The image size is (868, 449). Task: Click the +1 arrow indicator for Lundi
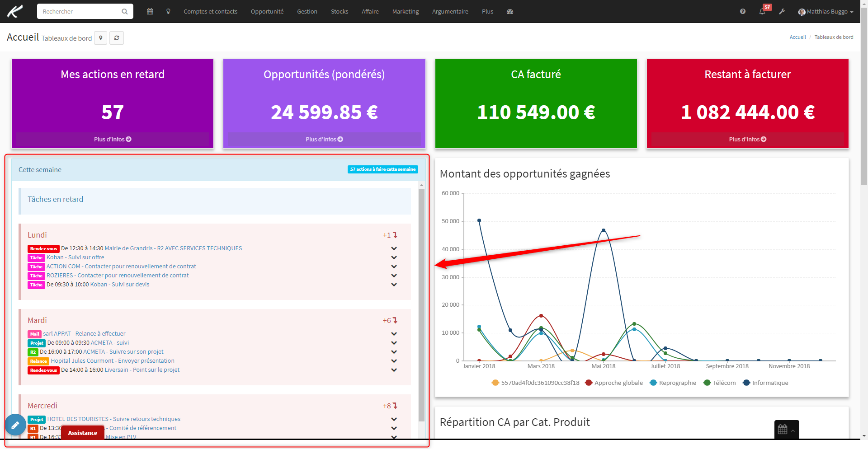390,235
